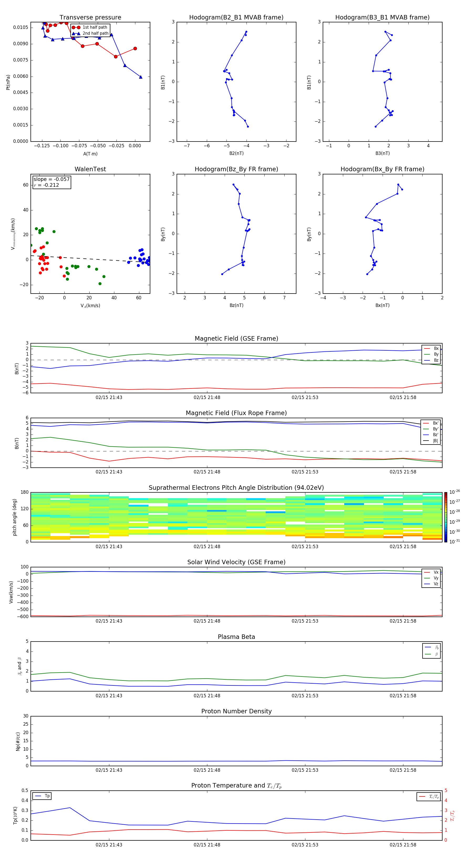Image resolution: width=473 pixels, height=868 pixels.
Task: Click the 'pitch angle (deg)' y-axis label
Action: [14, 517]
